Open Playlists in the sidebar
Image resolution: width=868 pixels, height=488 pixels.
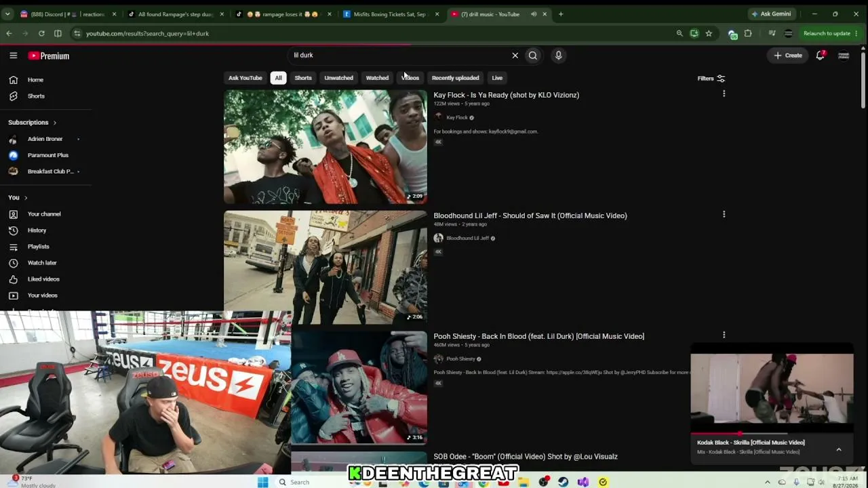tap(45, 247)
